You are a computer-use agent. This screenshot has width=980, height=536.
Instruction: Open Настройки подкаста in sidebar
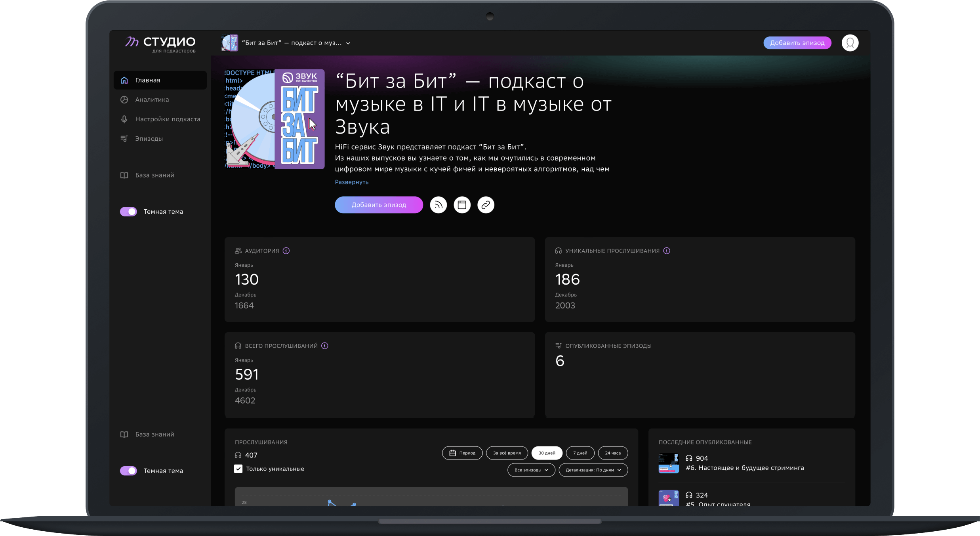coord(167,119)
